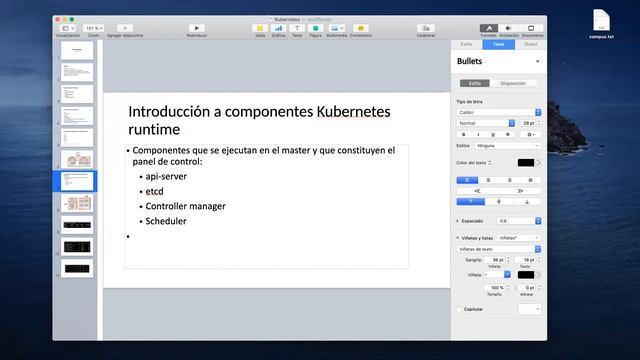Click the Colaborar toolbar icon

[x=426, y=28]
